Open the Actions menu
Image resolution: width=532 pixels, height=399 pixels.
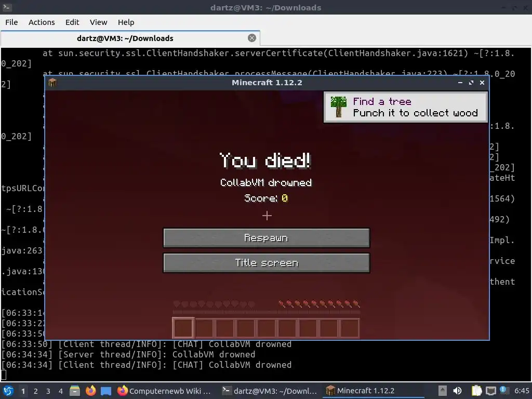(x=42, y=22)
